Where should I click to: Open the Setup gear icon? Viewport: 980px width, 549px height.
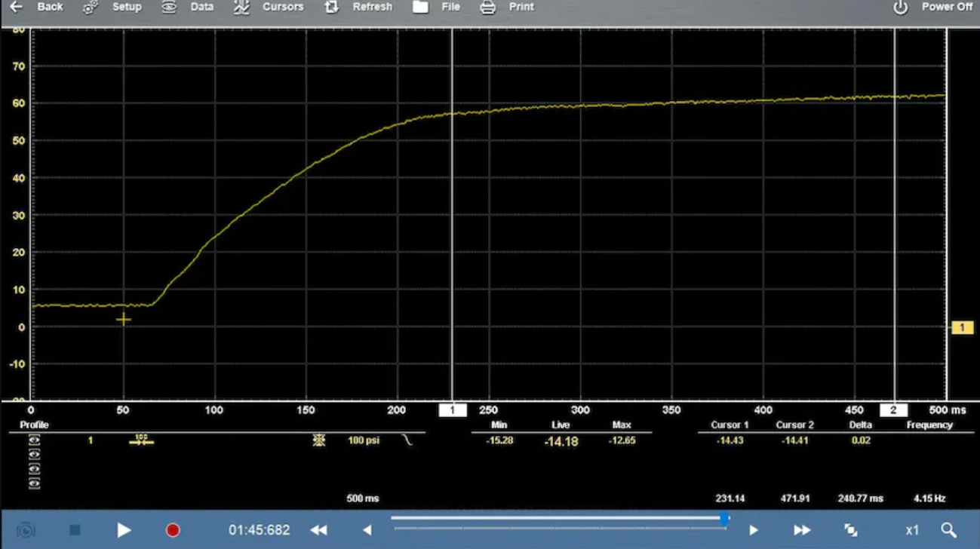tap(91, 6)
